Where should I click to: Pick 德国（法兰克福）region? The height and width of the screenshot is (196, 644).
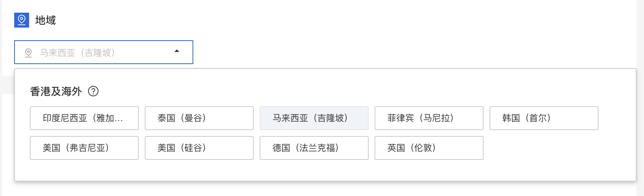(x=314, y=148)
